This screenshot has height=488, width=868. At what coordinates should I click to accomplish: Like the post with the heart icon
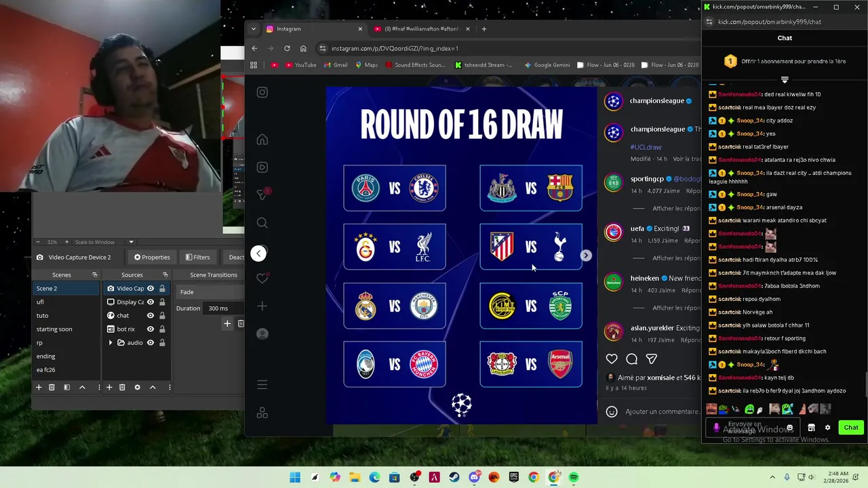(612, 359)
